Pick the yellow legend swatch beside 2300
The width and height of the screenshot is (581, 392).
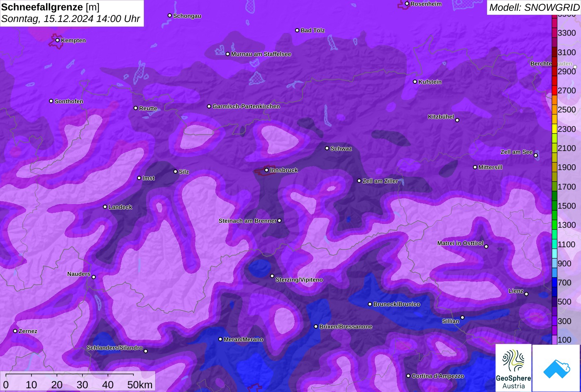coord(554,129)
